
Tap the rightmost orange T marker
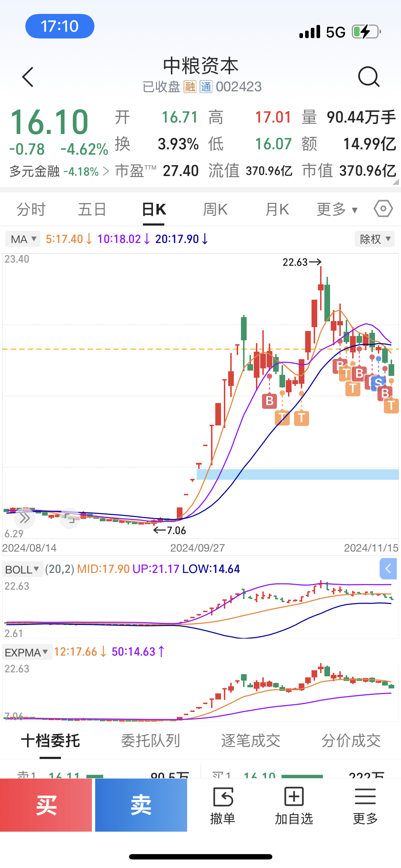coord(391,405)
